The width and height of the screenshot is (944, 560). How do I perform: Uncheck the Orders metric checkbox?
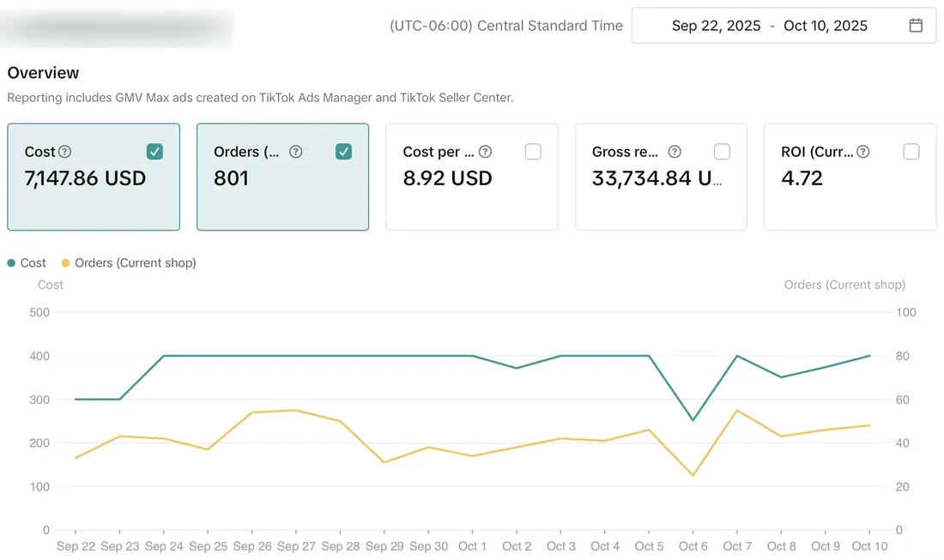pyautogui.click(x=344, y=152)
